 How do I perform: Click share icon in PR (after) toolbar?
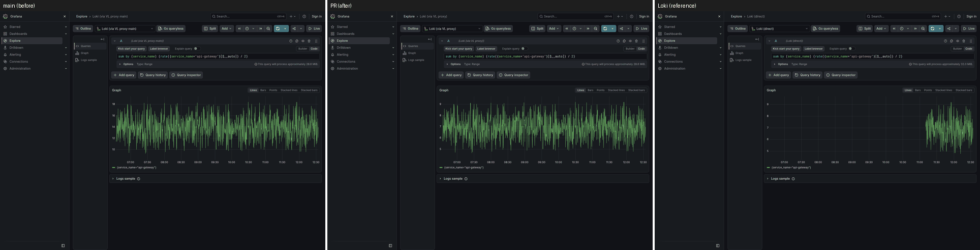pos(622,29)
